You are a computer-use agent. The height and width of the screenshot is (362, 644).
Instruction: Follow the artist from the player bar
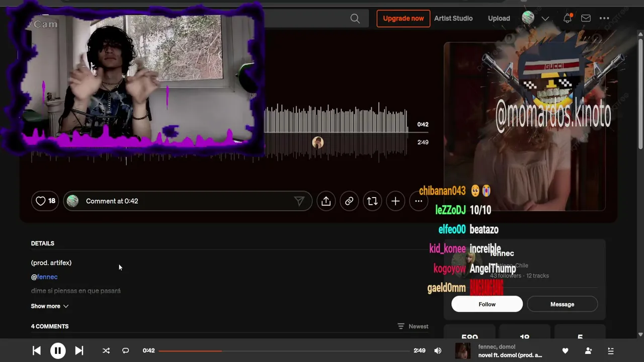pos(589,351)
